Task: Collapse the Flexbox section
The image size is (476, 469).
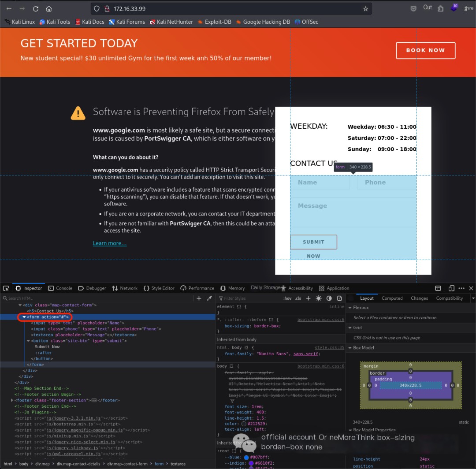Action: pyautogui.click(x=350, y=308)
